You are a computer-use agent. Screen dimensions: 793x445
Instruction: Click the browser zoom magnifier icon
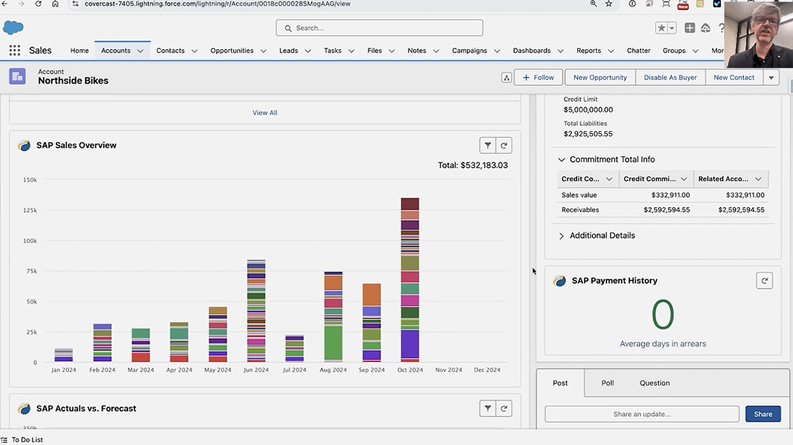tap(593, 4)
